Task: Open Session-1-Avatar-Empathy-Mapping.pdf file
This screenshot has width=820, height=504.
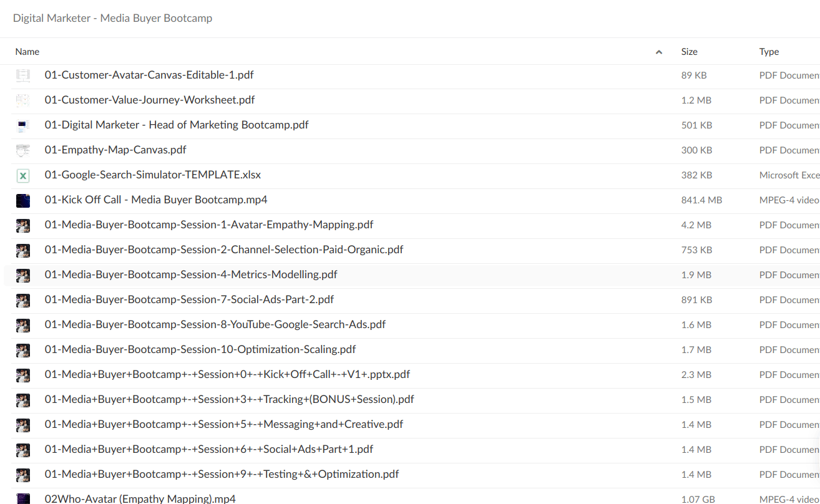Action: [209, 225]
